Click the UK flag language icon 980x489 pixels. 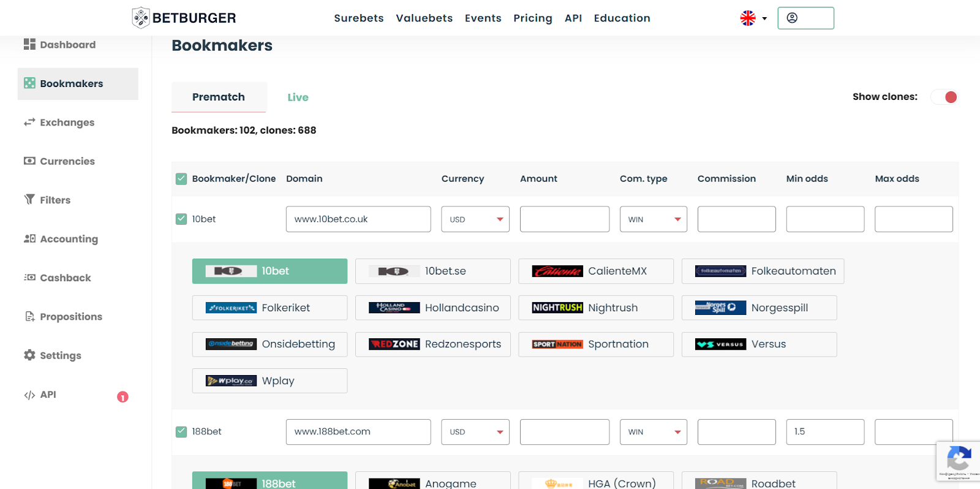748,18
